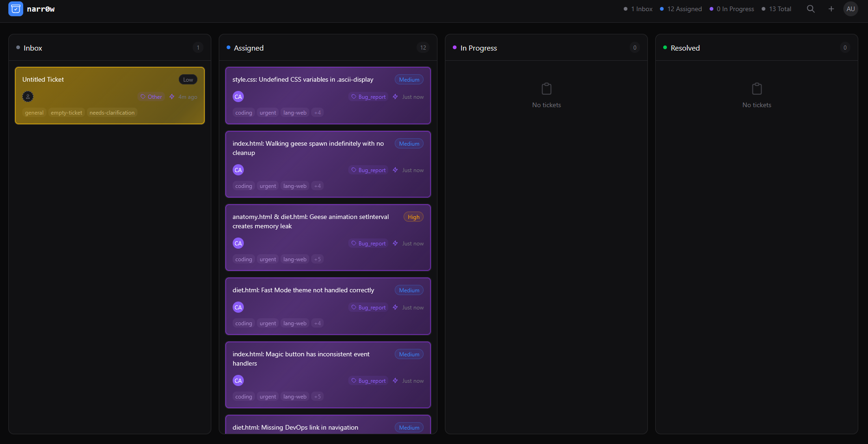
Task: Click CA avatar on style.css ticket
Action: [238, 97]
